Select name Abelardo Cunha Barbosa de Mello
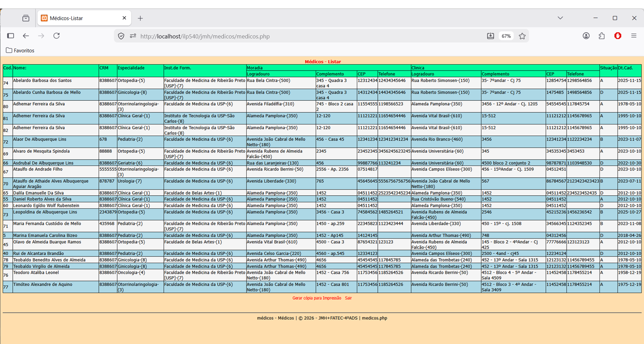The height and width of the screenshot is (344, 644). click(47, 92)
